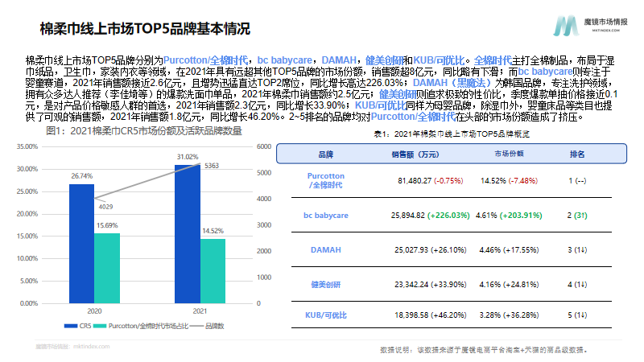
Task: Click the 品牌 table column header
Action: [x=326, y=154]
